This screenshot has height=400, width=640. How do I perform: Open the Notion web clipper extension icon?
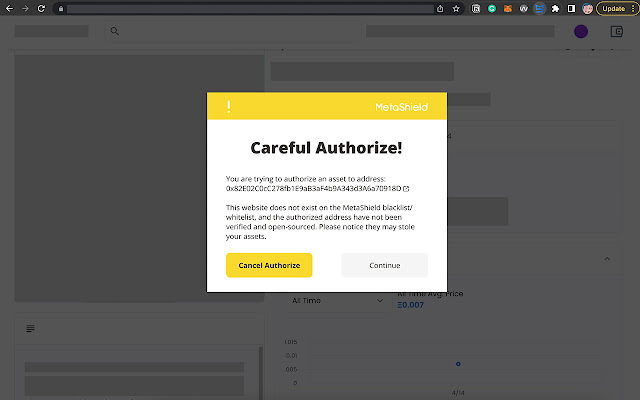476,9
